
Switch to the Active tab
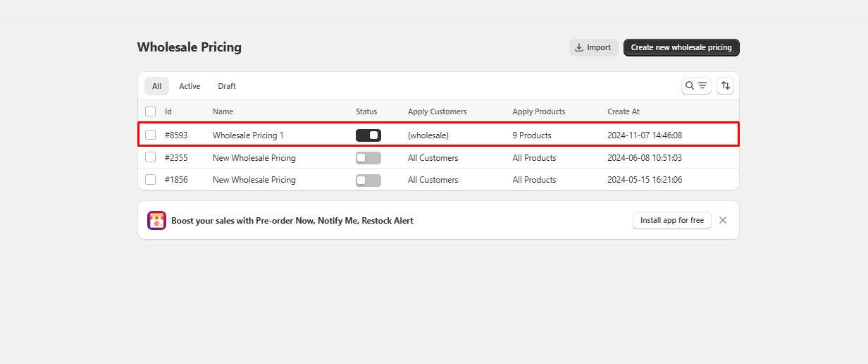(x=190, y=86)
